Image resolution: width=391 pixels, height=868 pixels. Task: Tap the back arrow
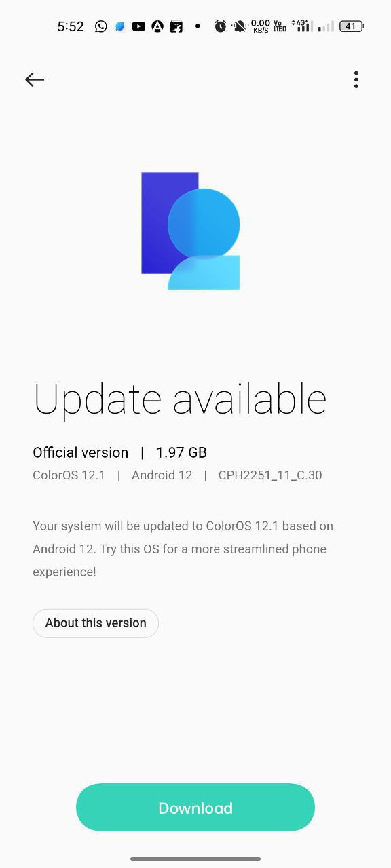click(35, 79)
